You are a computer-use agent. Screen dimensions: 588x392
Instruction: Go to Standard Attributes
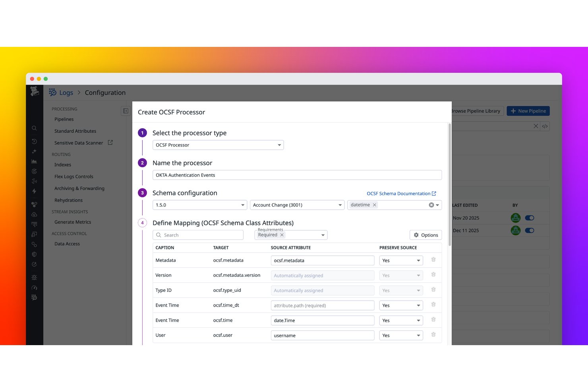click(75, 131)
